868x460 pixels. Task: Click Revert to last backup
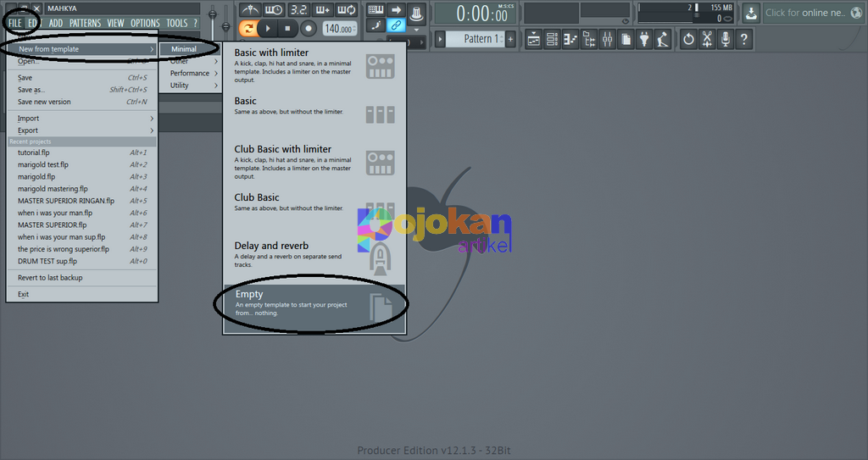tap(82, 278)
